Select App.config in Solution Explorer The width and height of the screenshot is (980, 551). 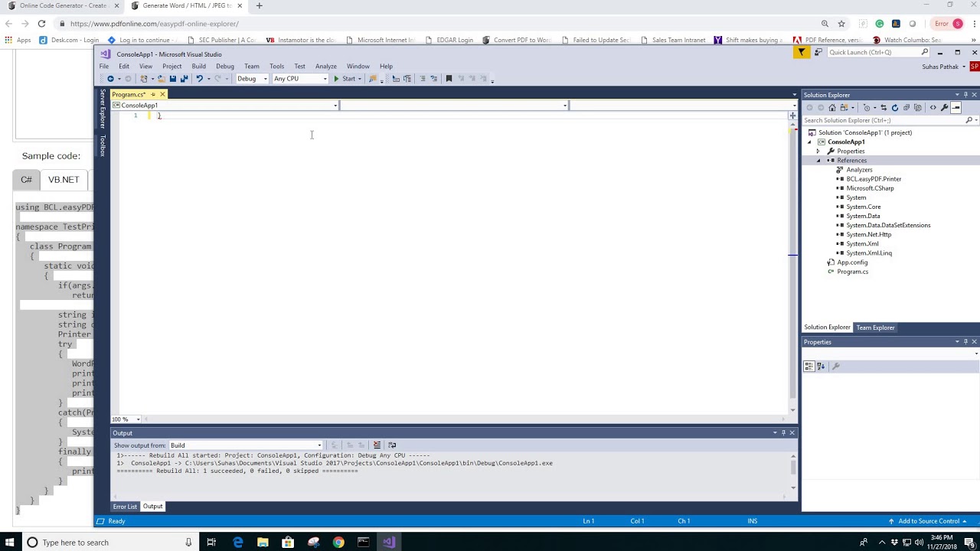pos(852,262)
